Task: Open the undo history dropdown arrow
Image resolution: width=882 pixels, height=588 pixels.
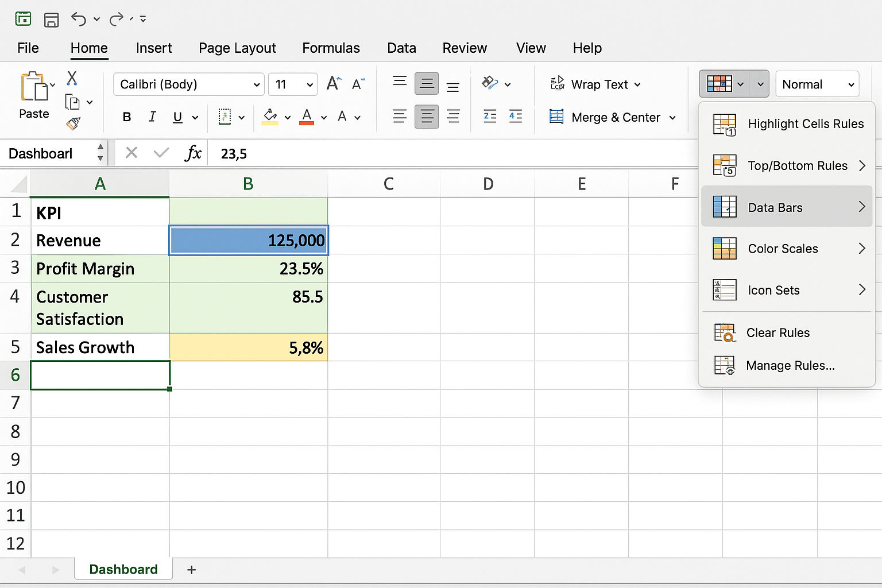Action: coord(96,20)
